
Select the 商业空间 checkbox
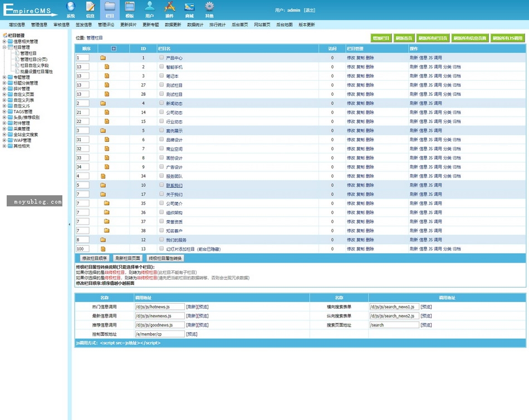tap(161, 149)
